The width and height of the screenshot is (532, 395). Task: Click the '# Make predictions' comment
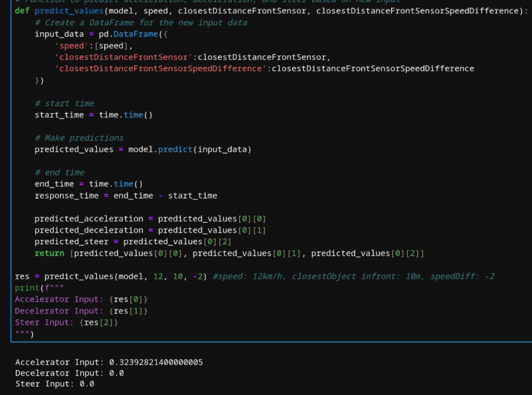coord(79,138)
